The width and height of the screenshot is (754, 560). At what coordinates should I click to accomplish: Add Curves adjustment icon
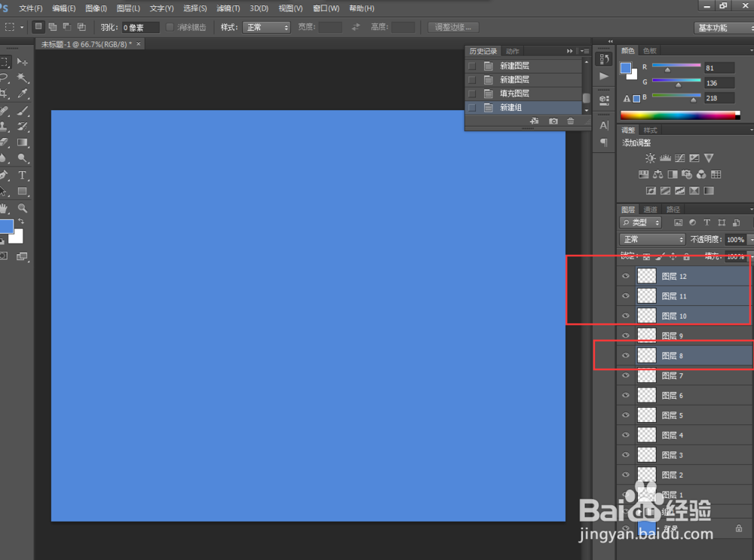[679, 158]
